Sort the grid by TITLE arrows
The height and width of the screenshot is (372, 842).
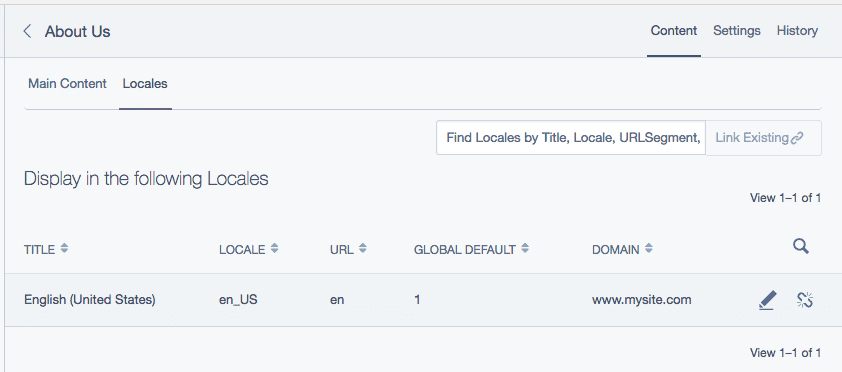[x=64, y=249]
